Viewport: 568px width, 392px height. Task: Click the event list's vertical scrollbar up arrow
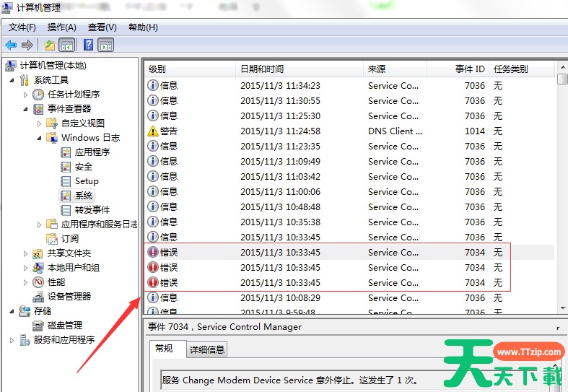point(562,69)
